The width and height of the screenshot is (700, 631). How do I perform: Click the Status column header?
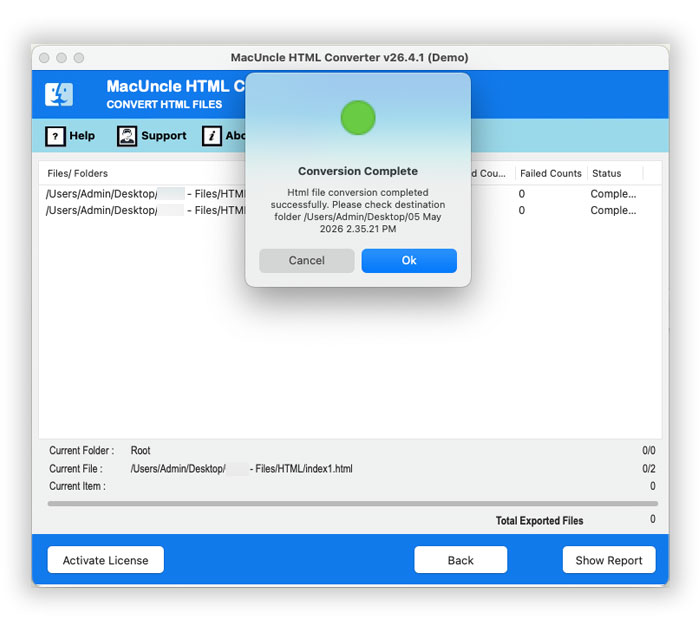[x=606, y=173]
